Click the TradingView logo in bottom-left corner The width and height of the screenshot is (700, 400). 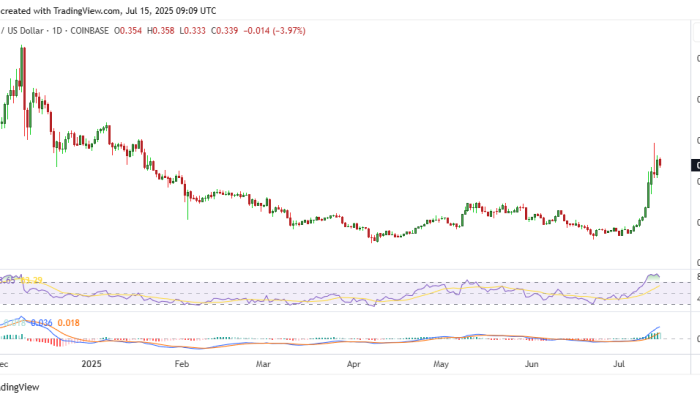[18, 389]
